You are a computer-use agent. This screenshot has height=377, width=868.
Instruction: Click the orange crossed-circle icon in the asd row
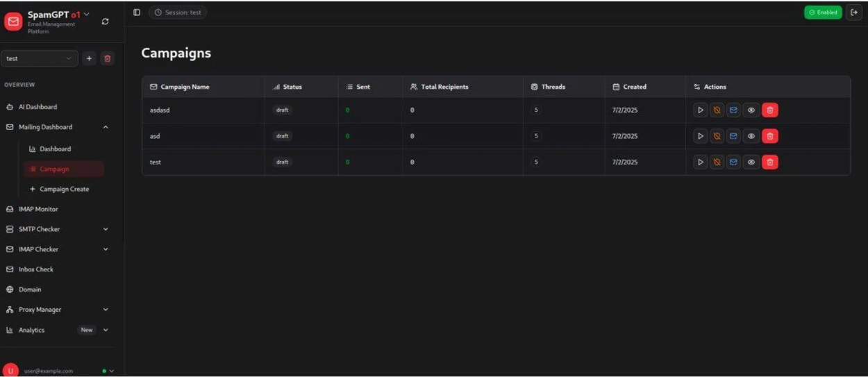[717, 136]
